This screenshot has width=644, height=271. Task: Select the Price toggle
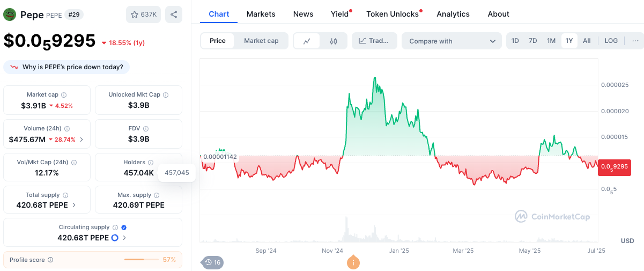click(x=218, y=41)
